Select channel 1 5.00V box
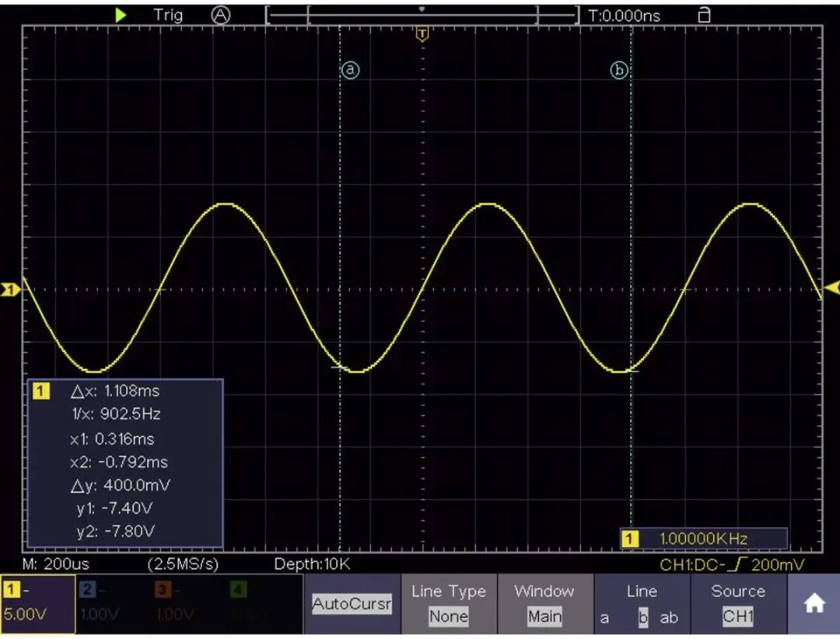Image resolution: width=840 pixels, height=639 pixels. click(37, 604)
